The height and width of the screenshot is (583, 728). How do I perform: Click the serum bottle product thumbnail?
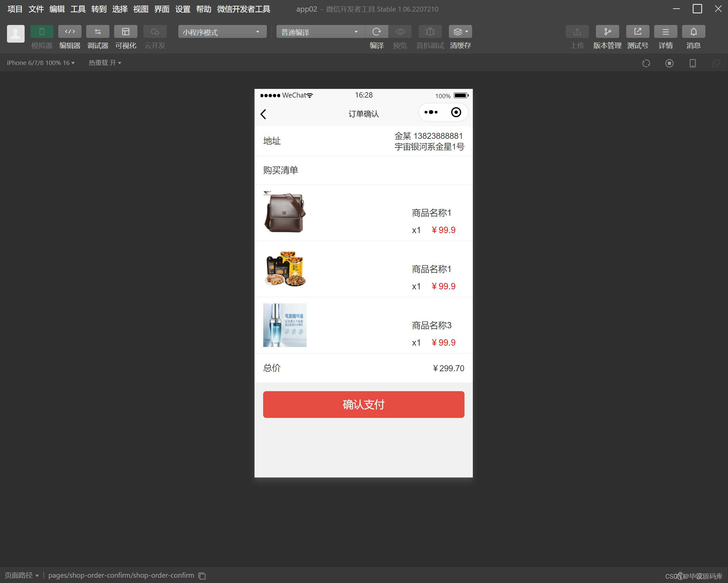[x=285, y=325]
